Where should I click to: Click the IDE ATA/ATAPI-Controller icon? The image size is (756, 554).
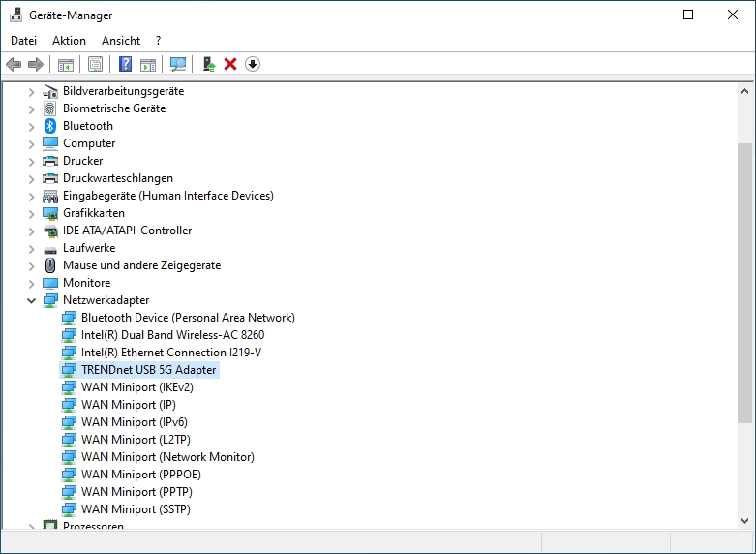(50, 231)
